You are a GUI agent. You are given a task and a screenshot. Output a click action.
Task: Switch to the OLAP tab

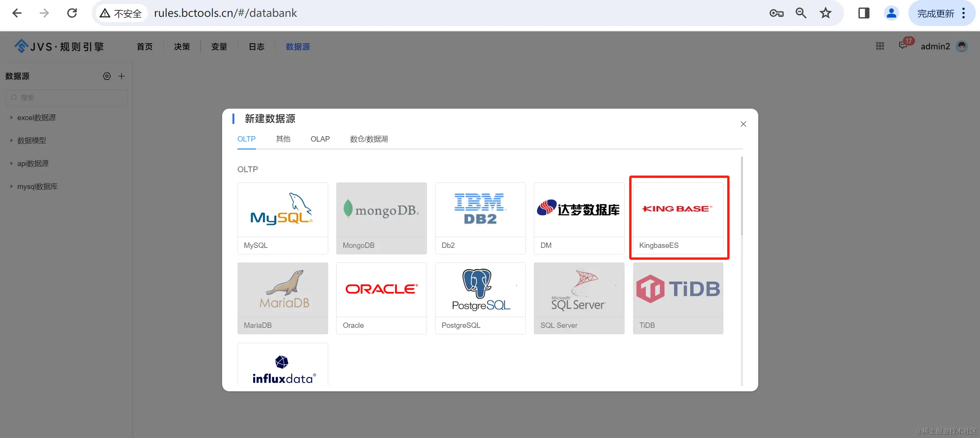[x=320, y=139]
